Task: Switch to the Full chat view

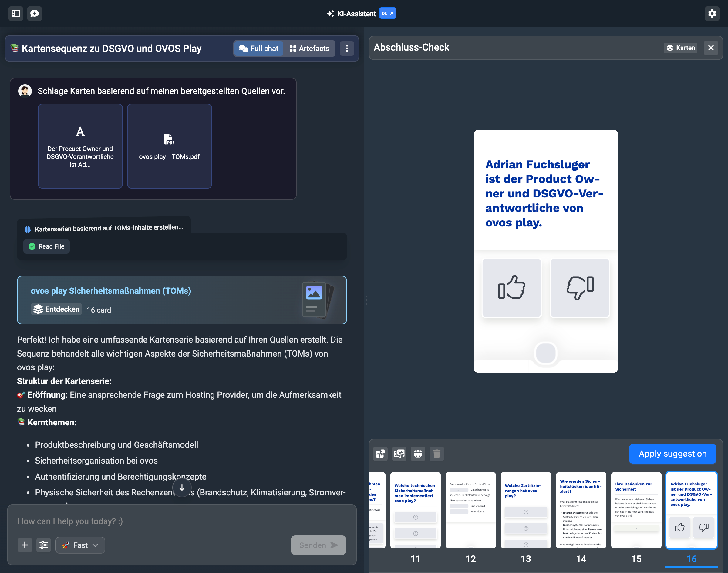Action: pos(258,48)
